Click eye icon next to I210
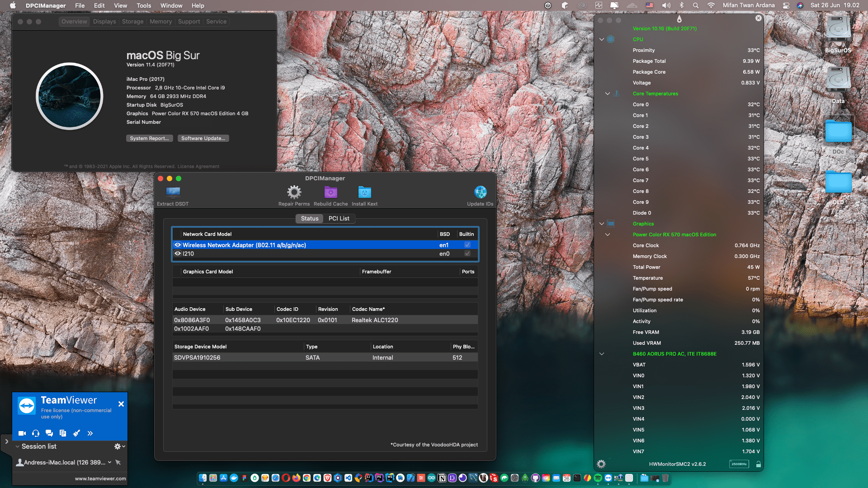Screen dimensions: 868x488 coord(178,253)
